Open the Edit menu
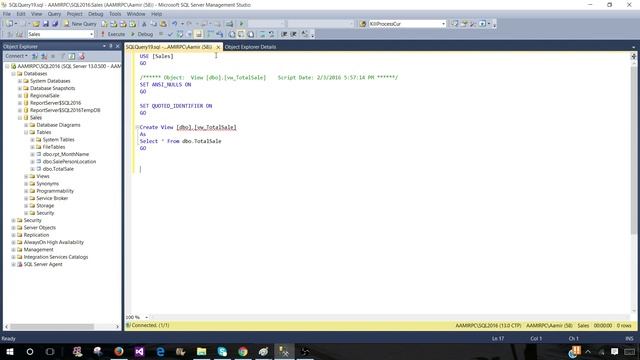640x360 pixels. coord(21,14)
